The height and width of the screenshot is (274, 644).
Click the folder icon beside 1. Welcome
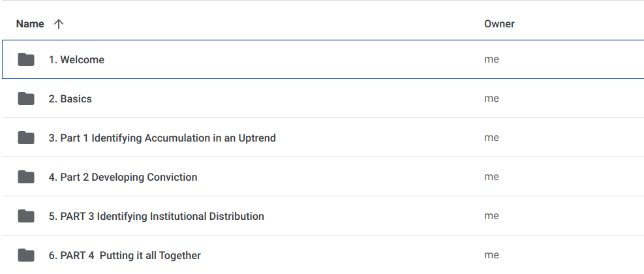click(x=26, y=60)
